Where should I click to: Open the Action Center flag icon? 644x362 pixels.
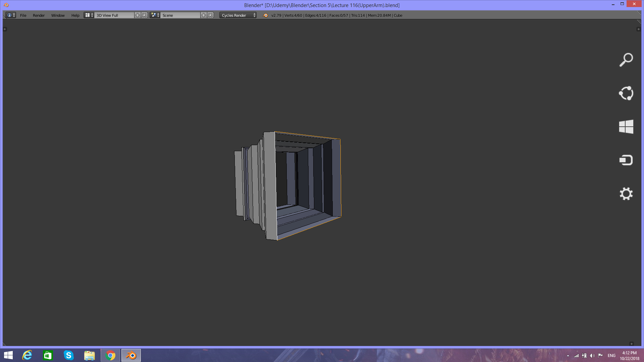(x=600, y=356)
